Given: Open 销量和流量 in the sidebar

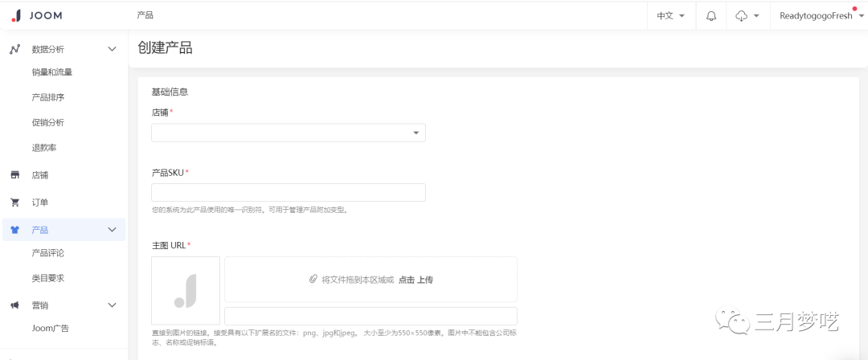Looking at the screenshot, I should tap(52, 72).
